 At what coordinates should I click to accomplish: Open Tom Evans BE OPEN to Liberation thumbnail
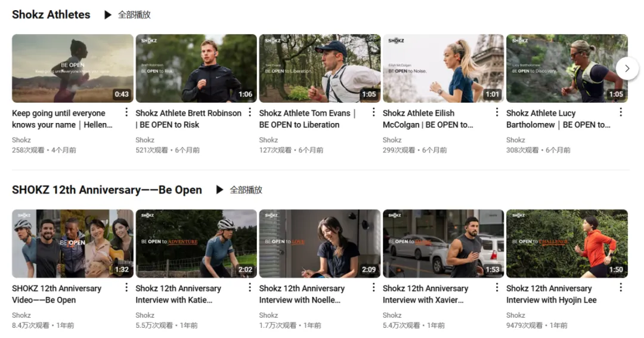(x=320, y=68)
